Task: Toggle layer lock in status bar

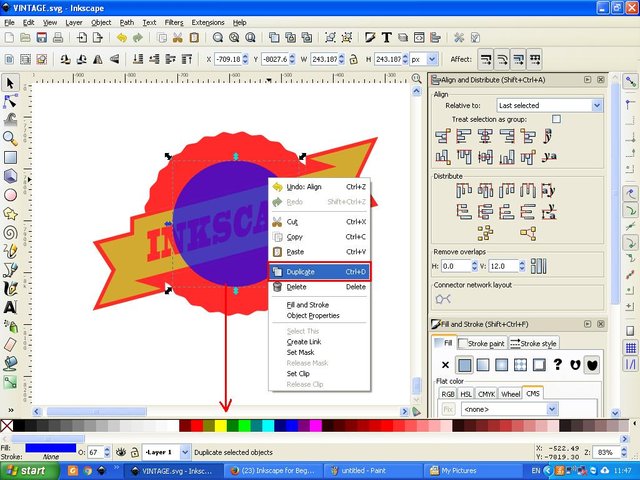Action: (134, 452)
